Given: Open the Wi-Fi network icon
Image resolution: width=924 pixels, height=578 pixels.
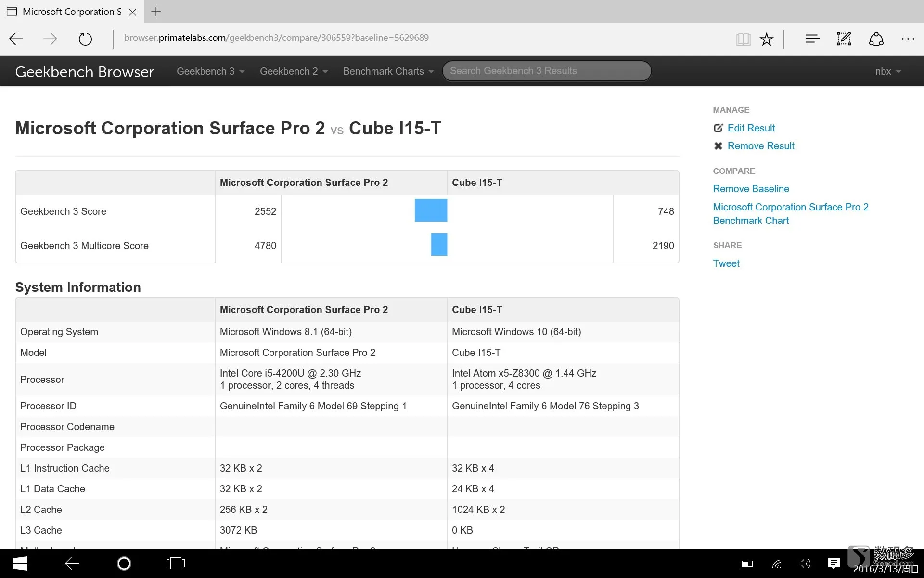Looking at the screenshot, I should (x=777, y=564).
